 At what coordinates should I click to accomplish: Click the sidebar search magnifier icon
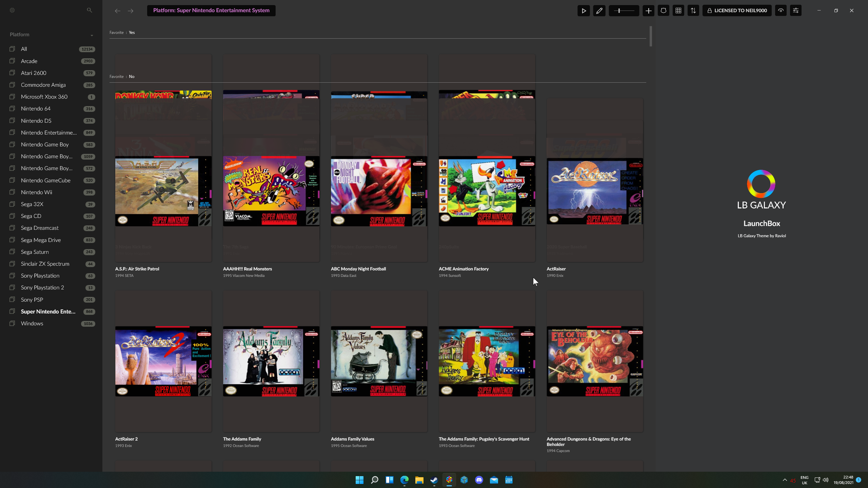[89, 10]
